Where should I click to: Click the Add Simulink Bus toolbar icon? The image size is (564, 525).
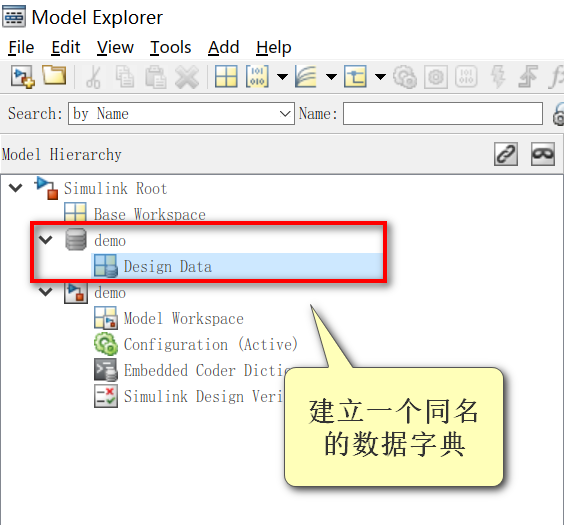(355, 76)
